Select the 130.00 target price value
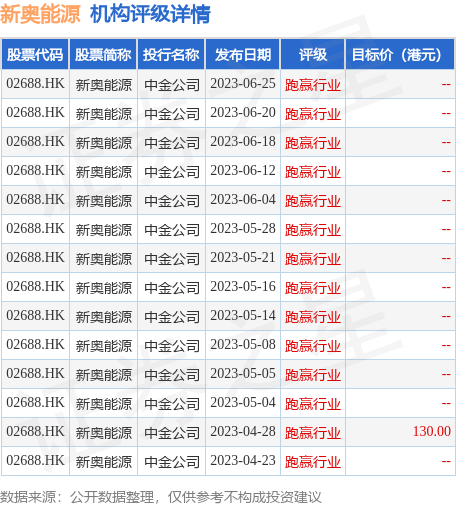 432,431
